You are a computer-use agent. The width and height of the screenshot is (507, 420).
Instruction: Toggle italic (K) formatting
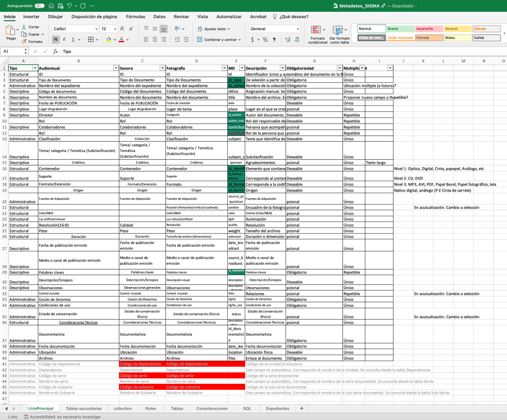point(64,39)
